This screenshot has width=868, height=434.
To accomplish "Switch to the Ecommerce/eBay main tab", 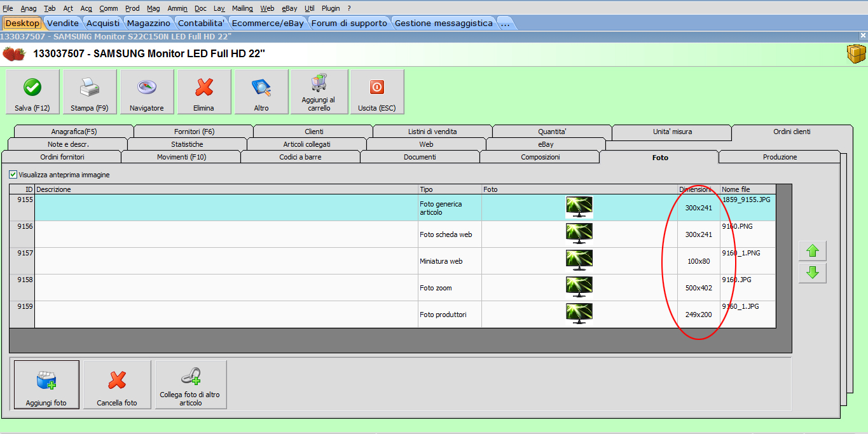I will (268, 23).
